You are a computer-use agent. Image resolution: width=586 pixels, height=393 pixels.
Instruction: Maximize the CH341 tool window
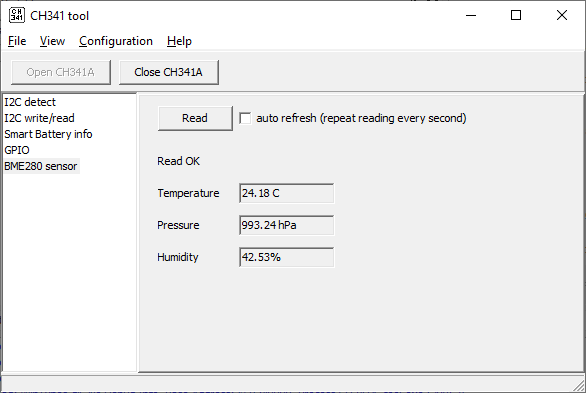(516, 15)
